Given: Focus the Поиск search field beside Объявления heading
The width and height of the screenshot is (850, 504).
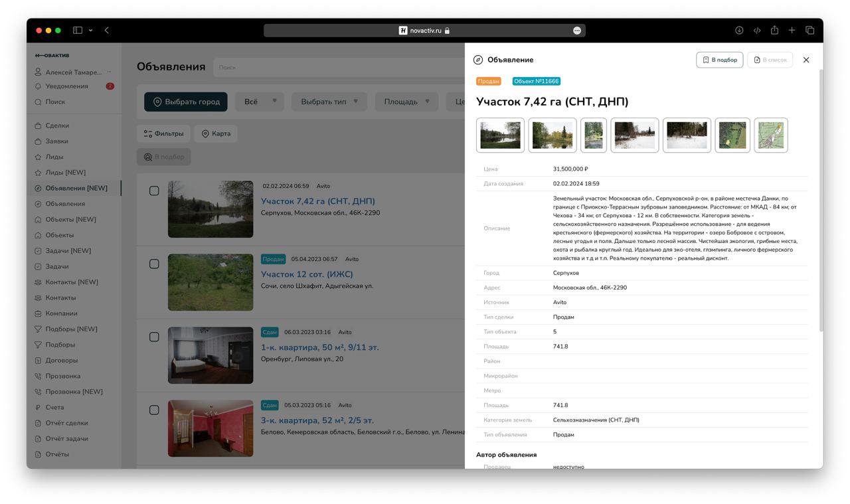Looking at the screenshot, I should [339, 67].
